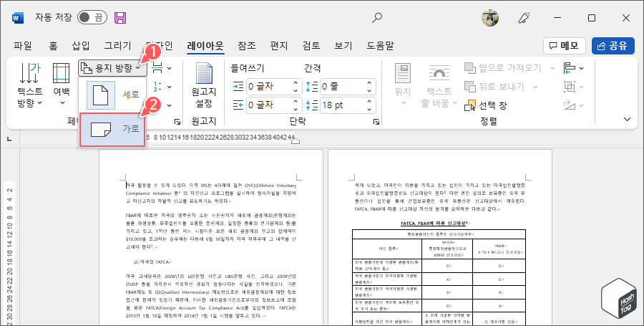The height and width of the screenshot is (326, 644).
Task: Click the right indent value field
Action: (x=268, y=105)
